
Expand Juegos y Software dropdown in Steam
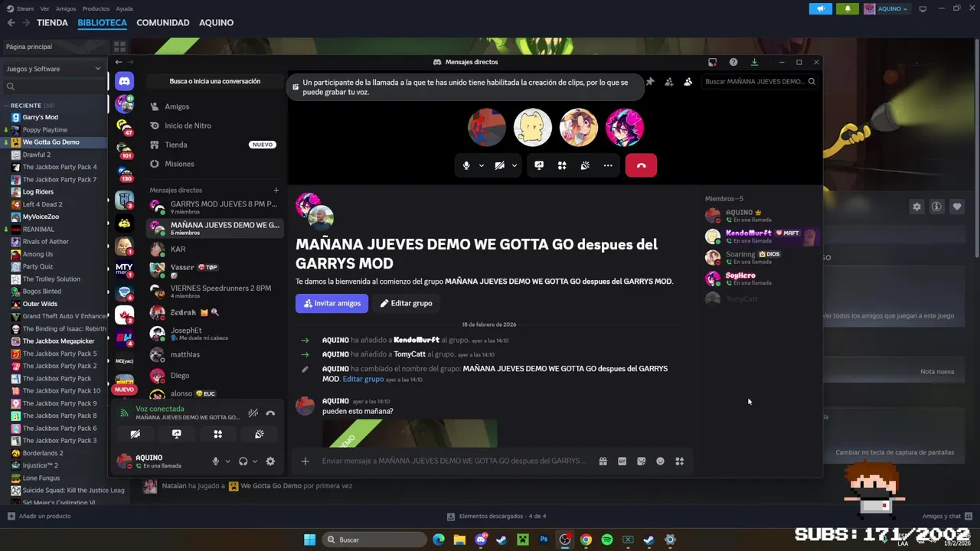(x=54, y=69)
